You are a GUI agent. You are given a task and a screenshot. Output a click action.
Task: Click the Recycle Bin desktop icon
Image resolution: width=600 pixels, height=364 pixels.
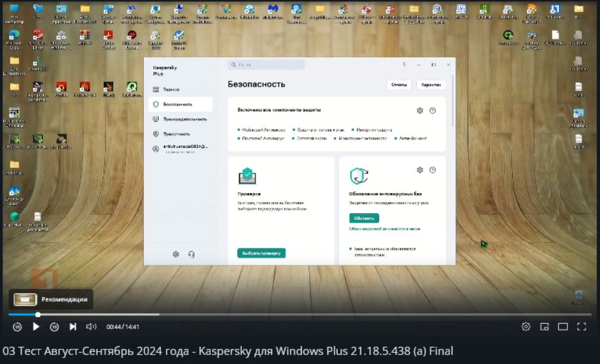(578, 297)
